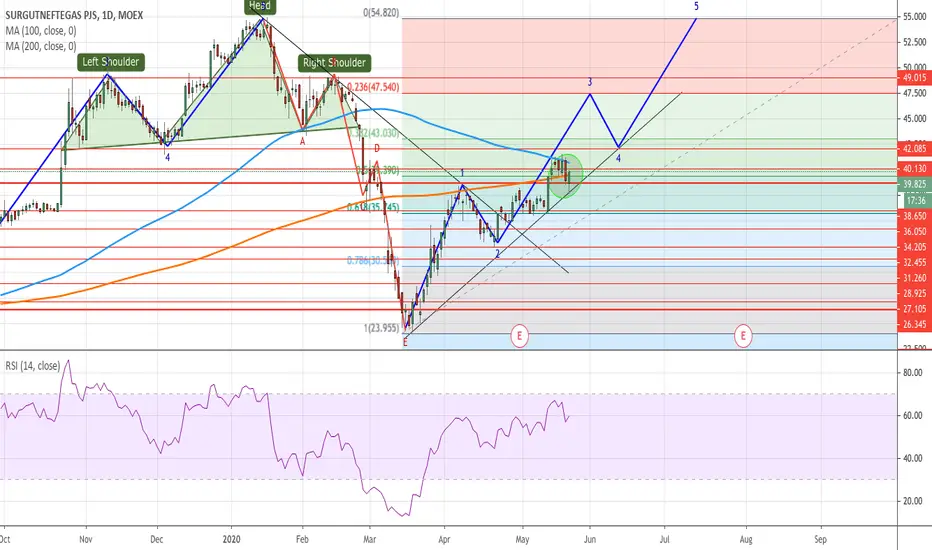Select the MA (100, close, 0) indicator legend

[x=41, y=31]
